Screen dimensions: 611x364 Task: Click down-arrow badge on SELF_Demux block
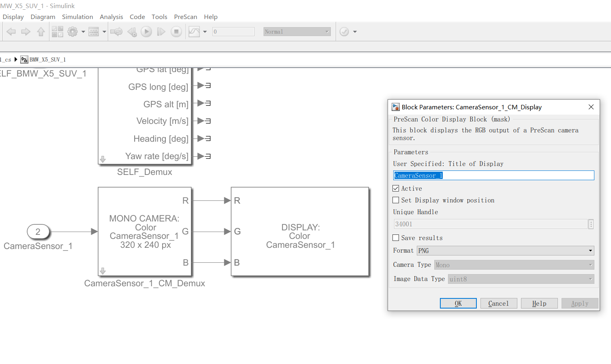pos(103,160)
